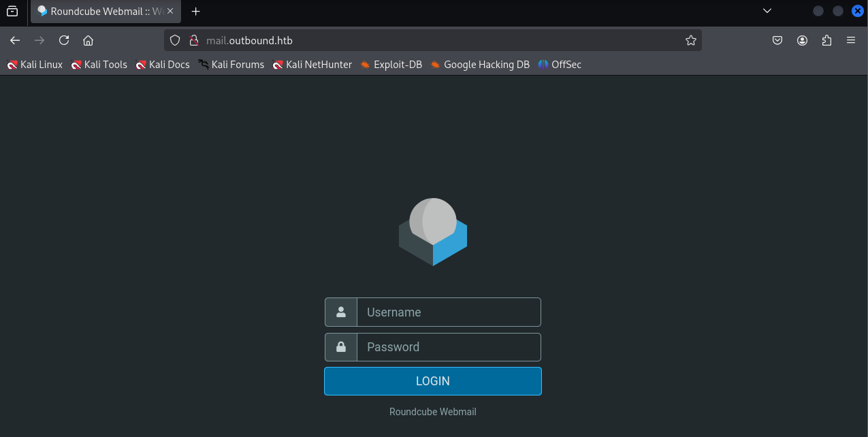868x437 pixels.
Task: Open the Exploit-DB bookmark
Action: click(391, 65)
